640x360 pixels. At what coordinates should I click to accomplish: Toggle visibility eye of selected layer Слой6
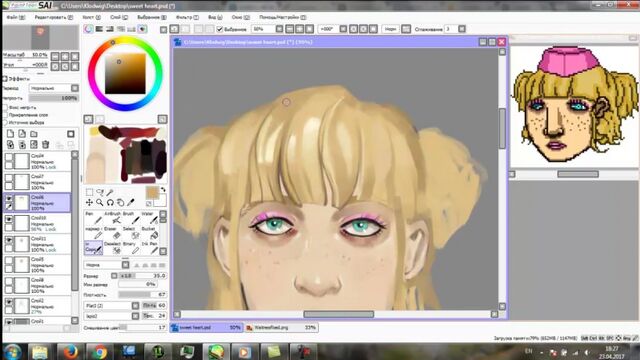9,198
